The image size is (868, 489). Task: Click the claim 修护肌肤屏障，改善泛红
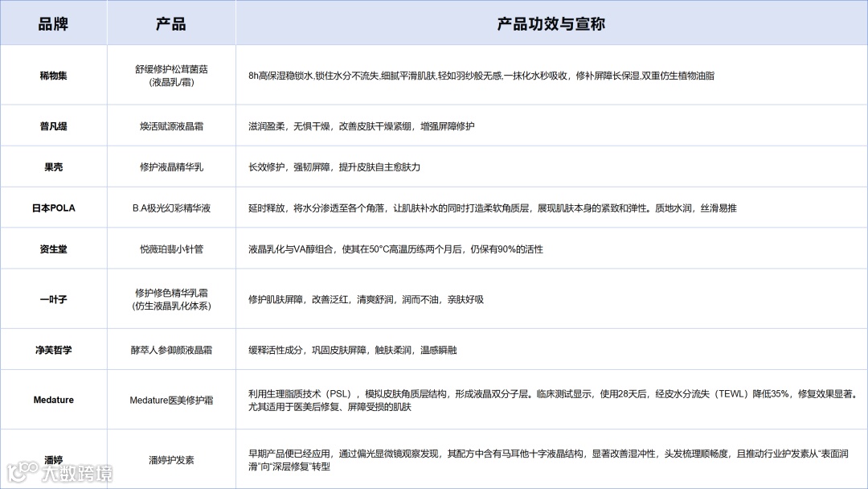(x=366, y=300)
